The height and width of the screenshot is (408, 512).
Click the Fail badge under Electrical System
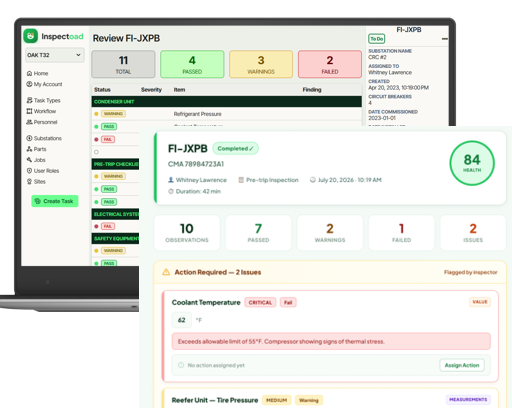[x=108, y=226]
